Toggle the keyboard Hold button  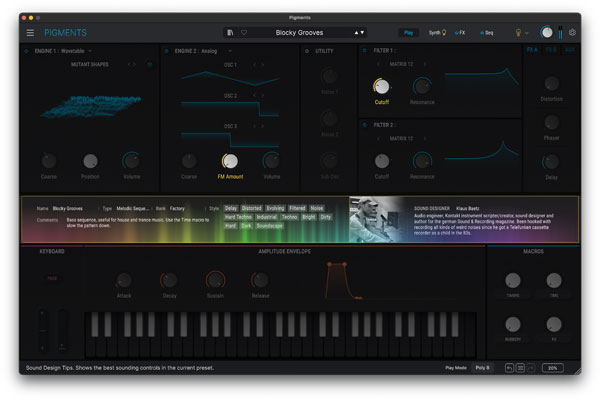coord(52,278)
